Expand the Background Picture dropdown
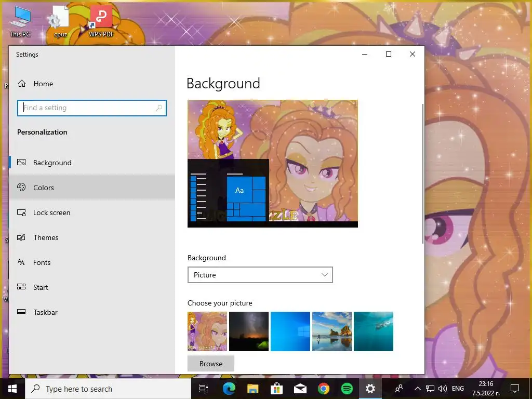The height and width of the screenshot is (399, 532). (x=260, y=275)
